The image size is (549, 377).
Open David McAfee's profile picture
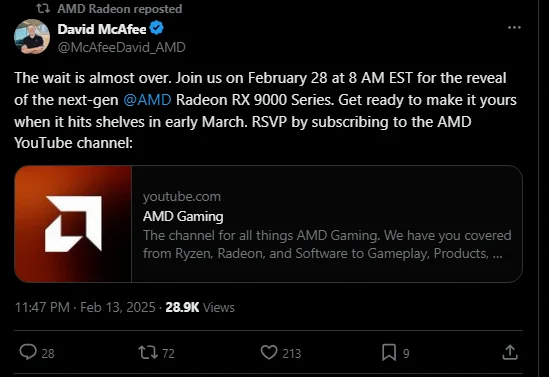tap(32, 36)
